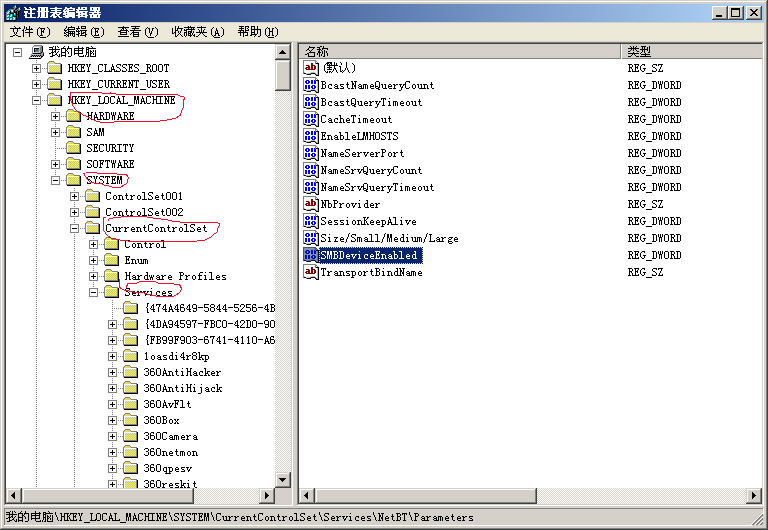Click the string icon beside (默认) value
The height and width of the screenshot is (530, 768).
click(x=311, y=68)
